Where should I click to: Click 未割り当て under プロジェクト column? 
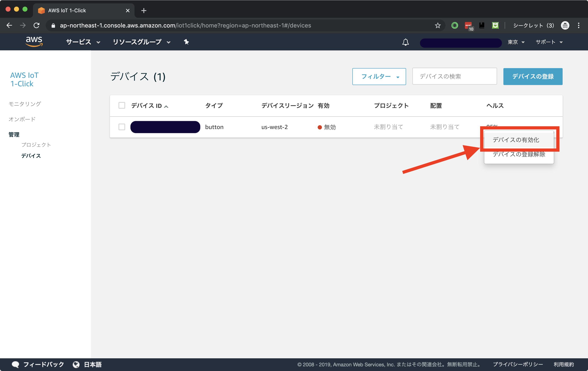click(389, 127)
